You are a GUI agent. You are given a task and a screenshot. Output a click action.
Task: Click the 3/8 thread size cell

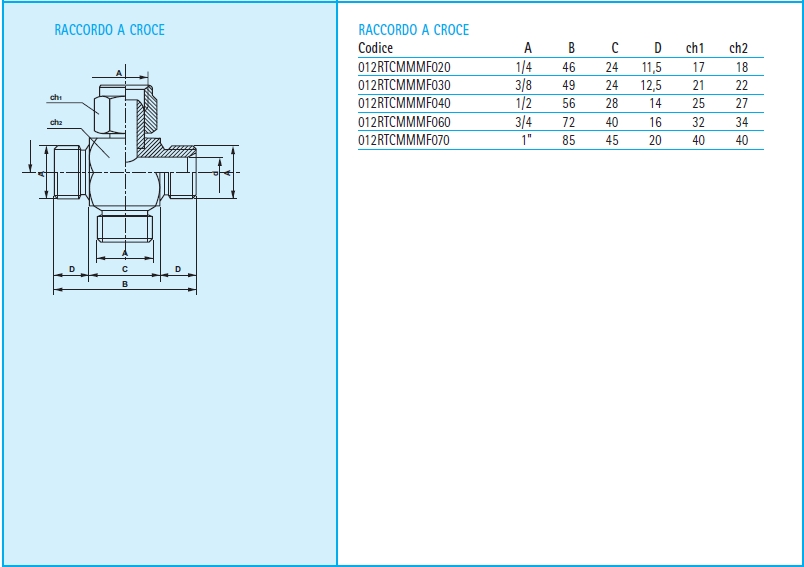click(x=524, y=85)
